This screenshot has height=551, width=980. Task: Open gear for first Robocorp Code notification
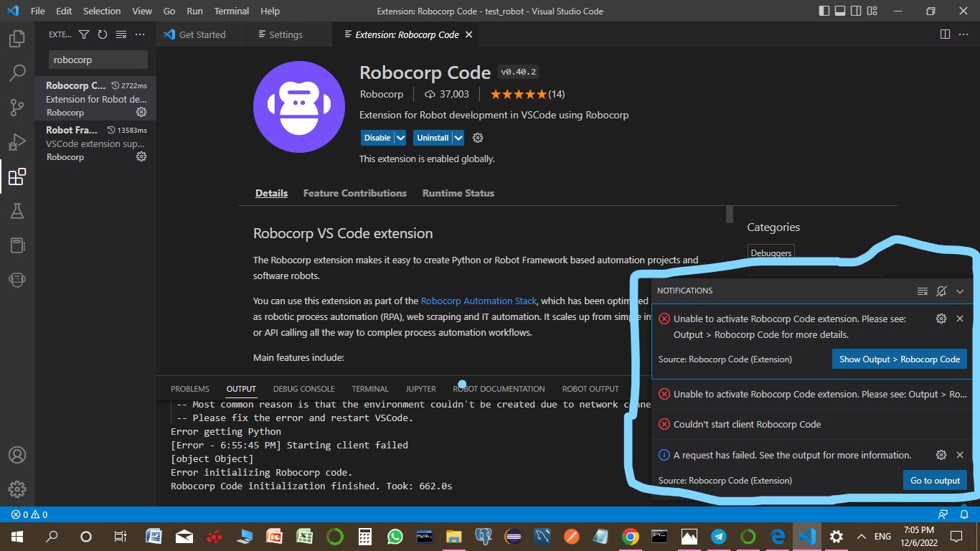pyautogui.click(x=941, y=319)
